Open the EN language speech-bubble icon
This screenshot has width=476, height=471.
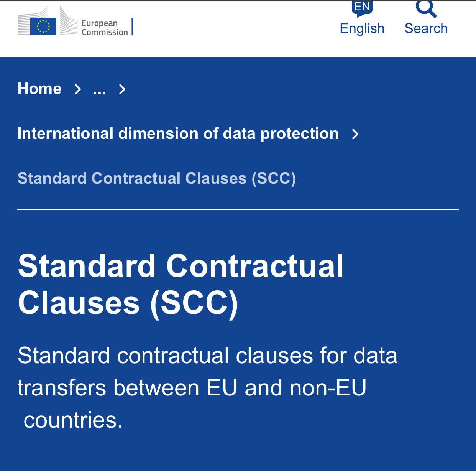(362, 8)
